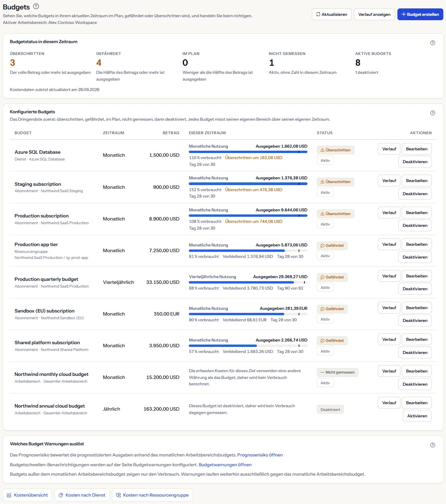This screenshot has width=446, height=504.
Task: Open Kosten nach Ressourcengruppe link
Action: pos(152,495)
